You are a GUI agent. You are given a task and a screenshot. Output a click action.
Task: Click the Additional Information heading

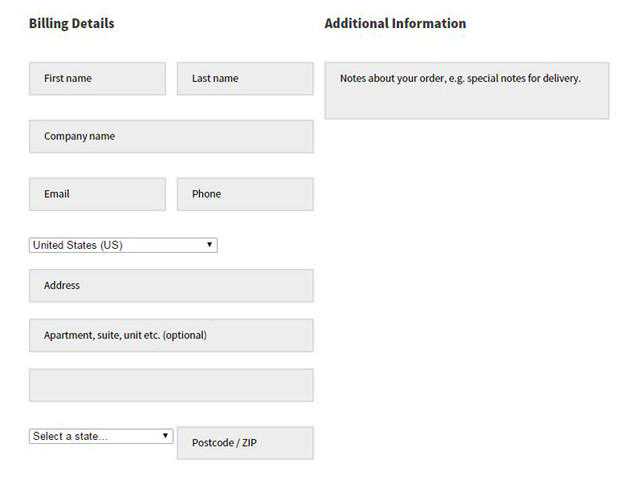(x=395, y=23)
